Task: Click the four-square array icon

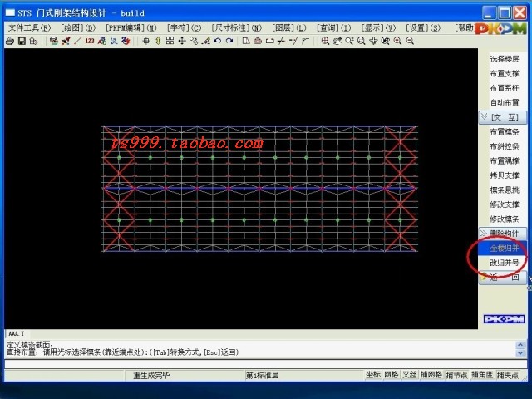Action: 170,41
